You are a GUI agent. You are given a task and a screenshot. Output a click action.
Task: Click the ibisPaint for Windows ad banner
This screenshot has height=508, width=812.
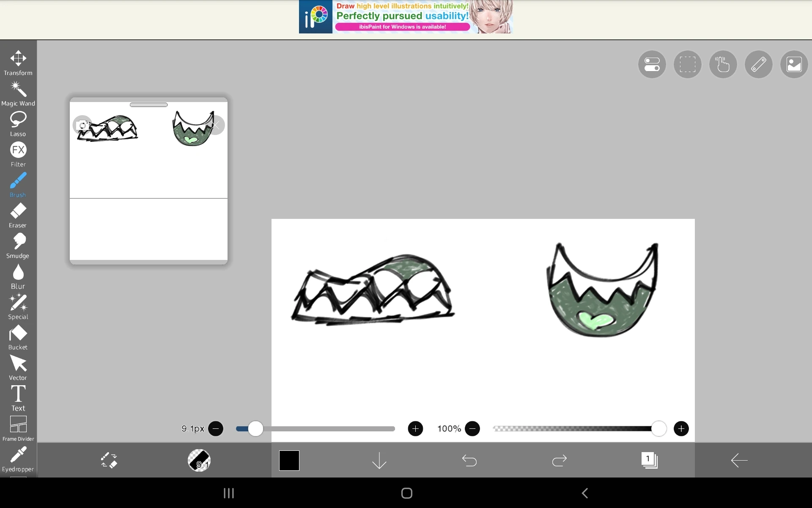(406, 17)
